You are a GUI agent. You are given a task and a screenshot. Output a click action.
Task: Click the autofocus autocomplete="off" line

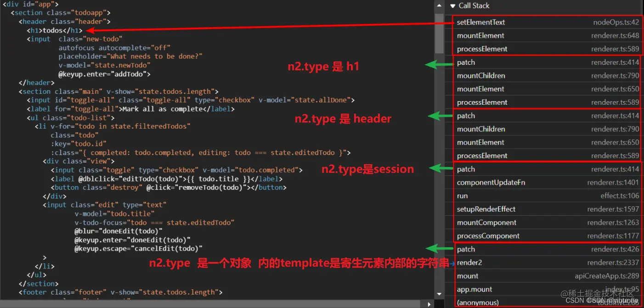coord(114,48)
